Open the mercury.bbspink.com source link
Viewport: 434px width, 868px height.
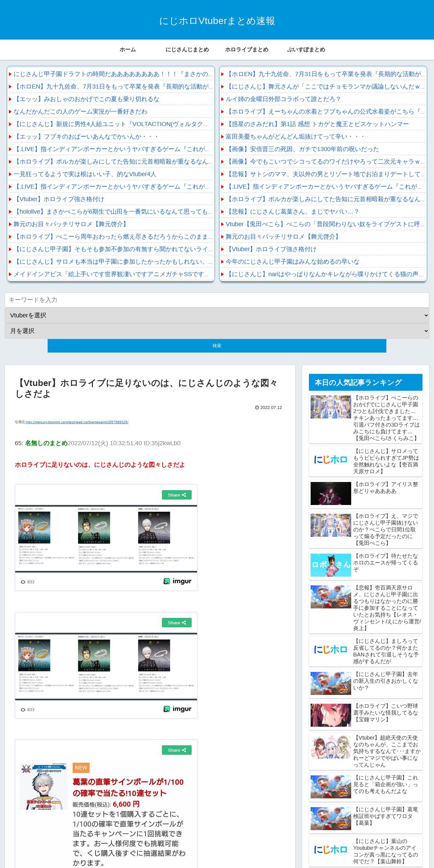pos(77,422)
